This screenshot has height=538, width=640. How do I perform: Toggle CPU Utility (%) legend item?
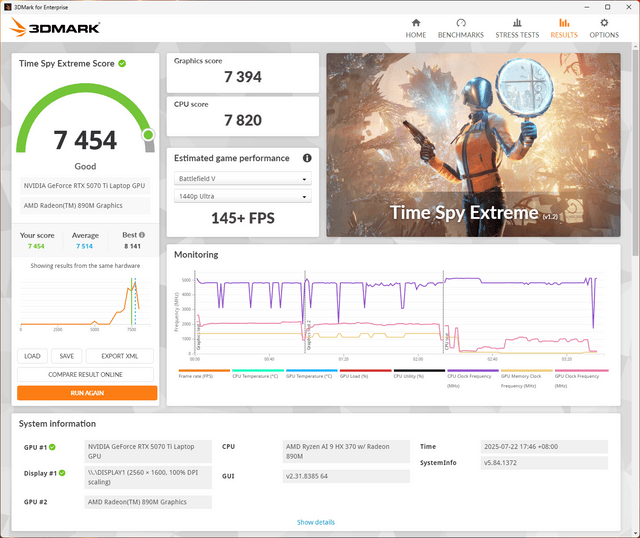pyautogui.click(x=419, y=374)
